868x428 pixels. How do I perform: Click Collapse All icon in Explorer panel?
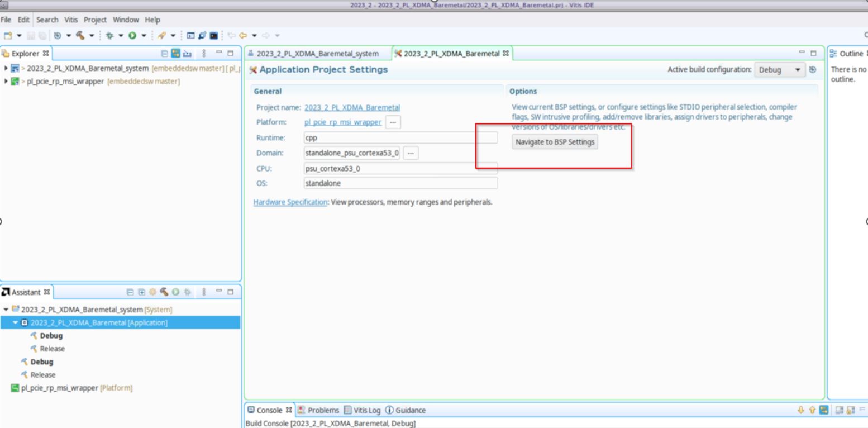[164, 54]
